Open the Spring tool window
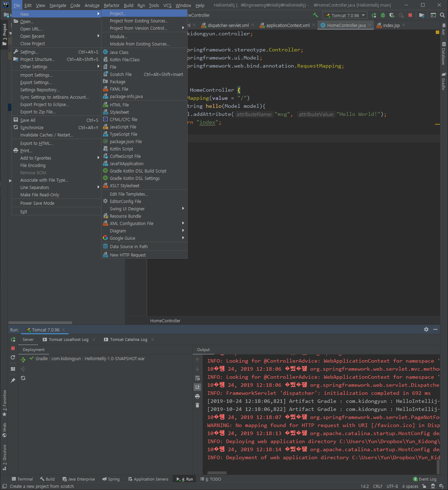 (111, 479)
